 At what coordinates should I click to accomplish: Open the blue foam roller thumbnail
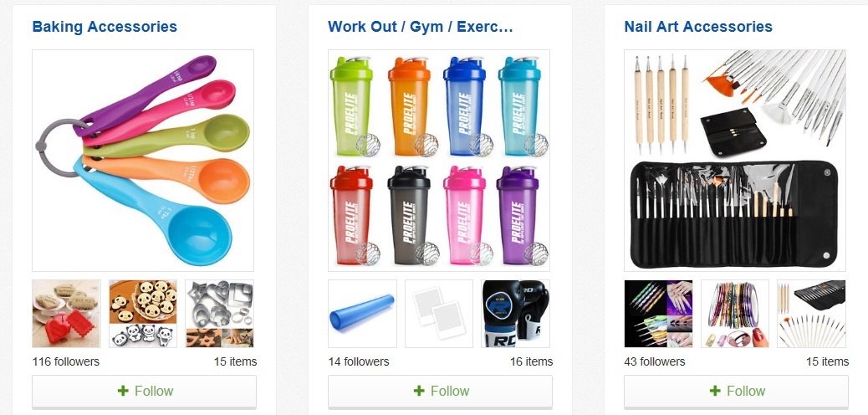click(x=363, y=314)
